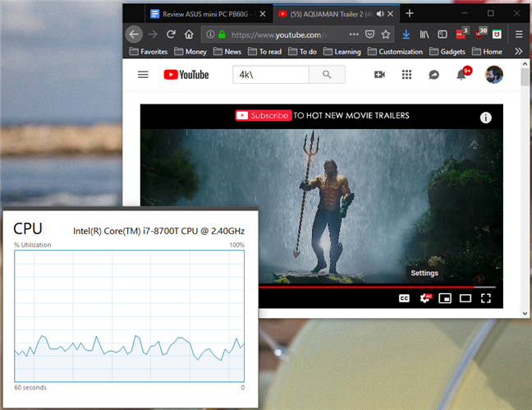
Task: Open the browser home page
Action: [x=189, y=35]
